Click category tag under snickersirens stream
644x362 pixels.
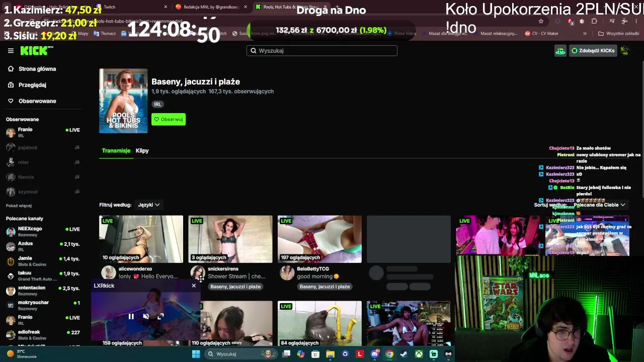235,287
